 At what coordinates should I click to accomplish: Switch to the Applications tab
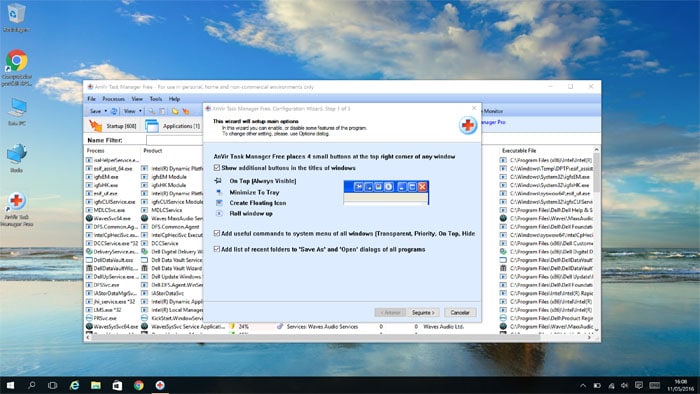[173, 126]
